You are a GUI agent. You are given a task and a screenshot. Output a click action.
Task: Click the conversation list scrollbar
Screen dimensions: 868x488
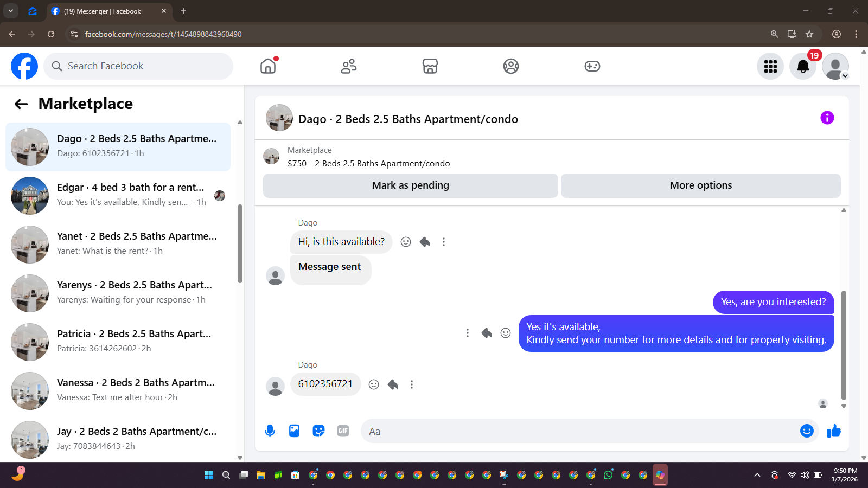click(240, 243)
